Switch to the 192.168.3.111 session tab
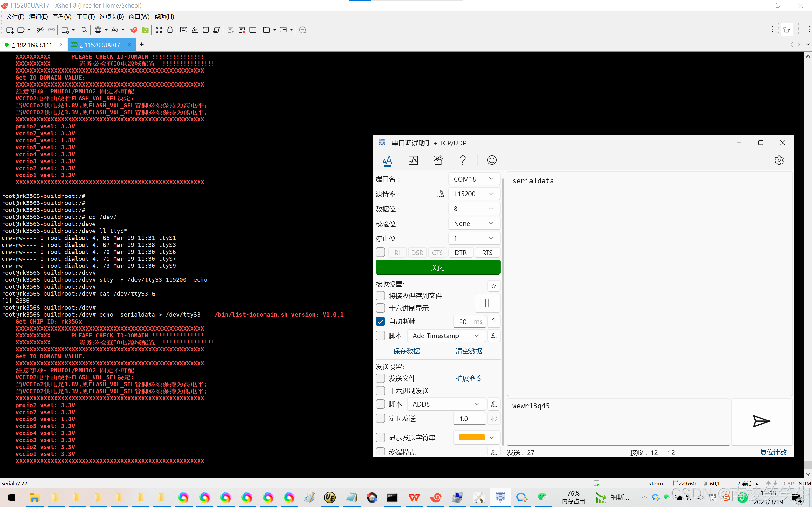Screen dimensions: 812x507 coord(32,45)
